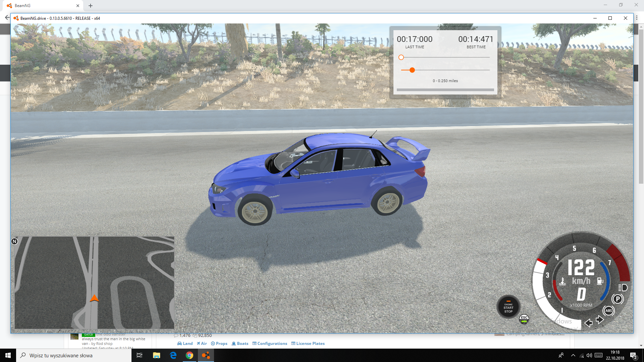Go back with the browser back arrow

[7, 17]
